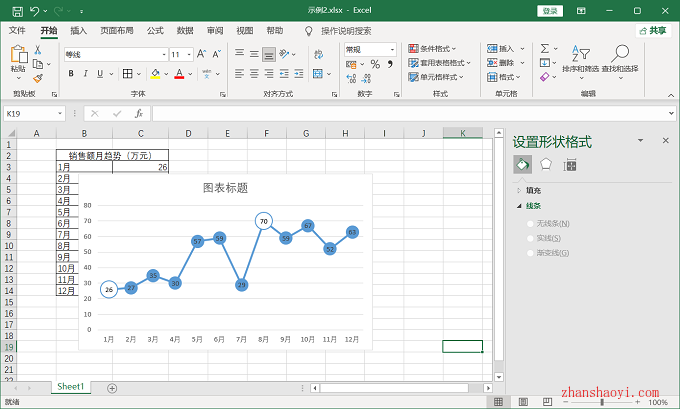Switch to the Review ribbon tab
Image resolution: width=680 pixels, height=409 pixels.
[x=215, y=31]
